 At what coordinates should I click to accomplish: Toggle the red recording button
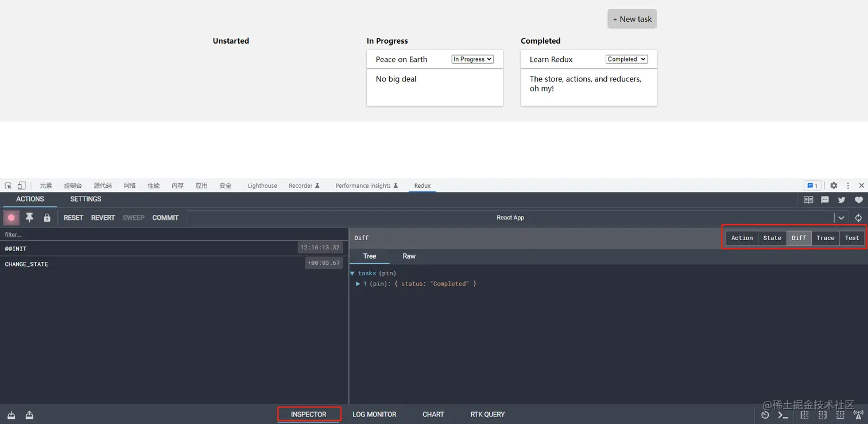[x=11, y=218]
